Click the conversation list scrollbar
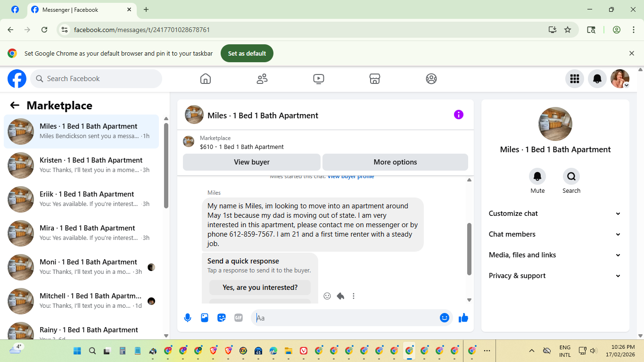 [166, 165]
